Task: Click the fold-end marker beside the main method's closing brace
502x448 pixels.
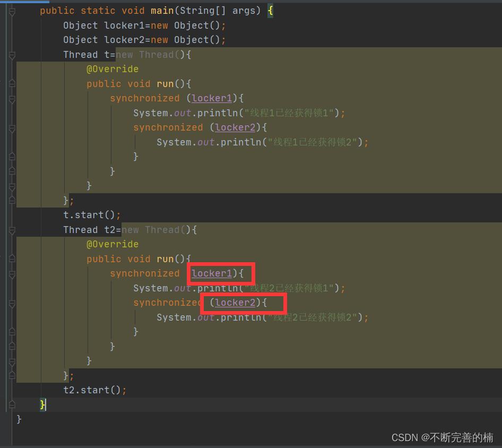Action: point(12,405)
